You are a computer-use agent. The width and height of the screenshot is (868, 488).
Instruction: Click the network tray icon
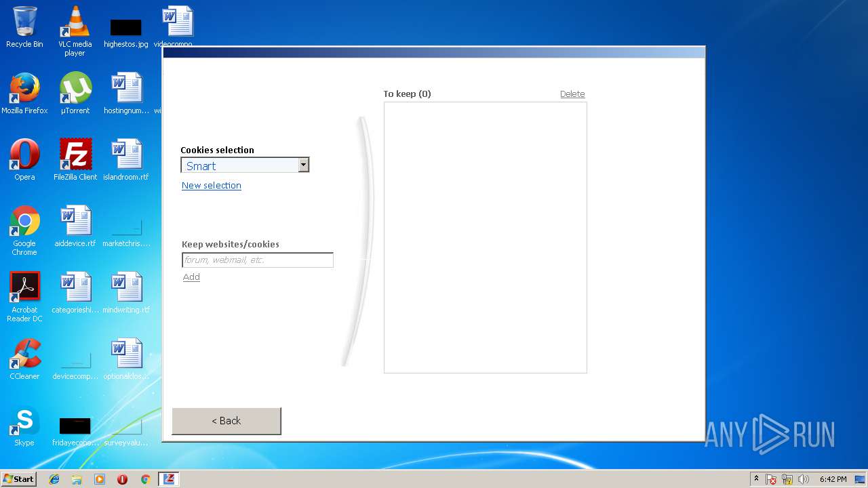pyautogui.click(x=787, y=479)
